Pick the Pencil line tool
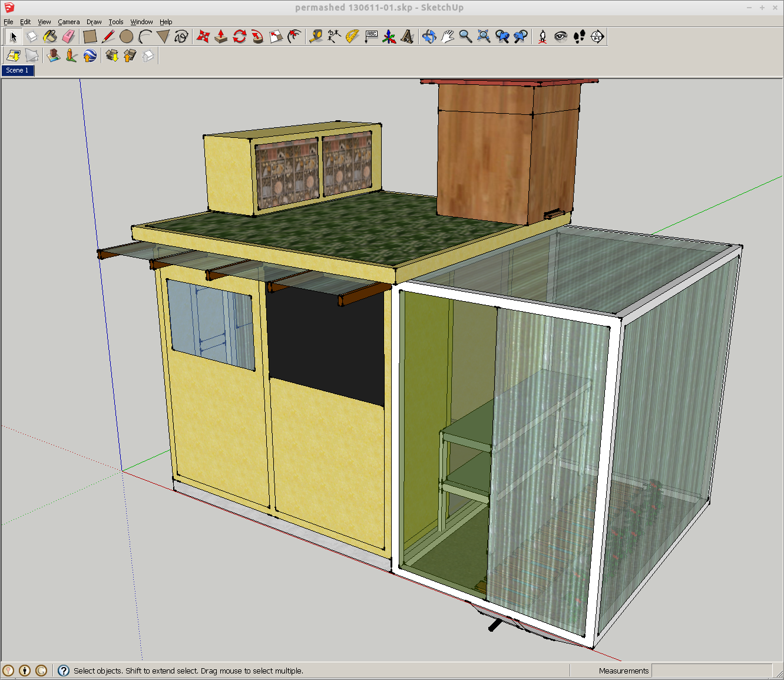The image size is (784, 680). point(108,37)
